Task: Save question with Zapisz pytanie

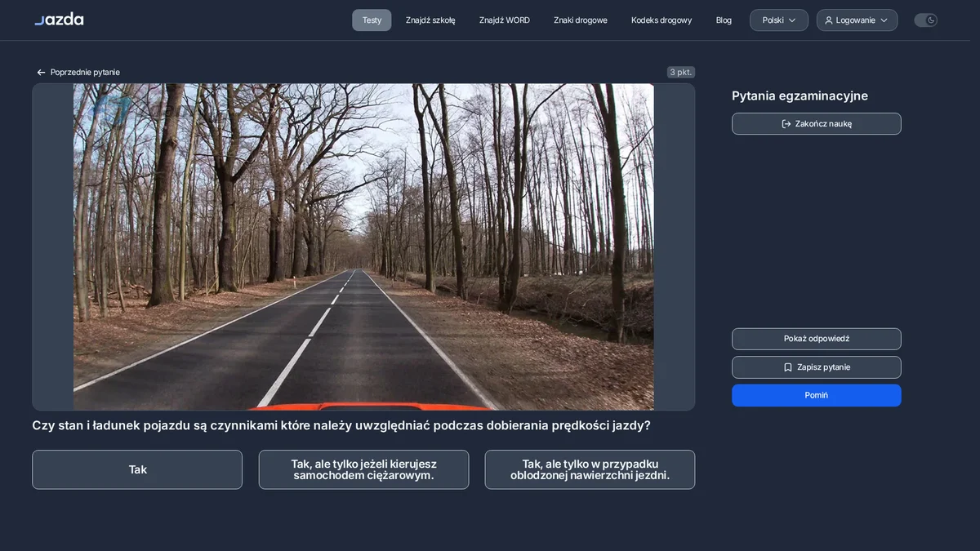Action: [817, 367]
